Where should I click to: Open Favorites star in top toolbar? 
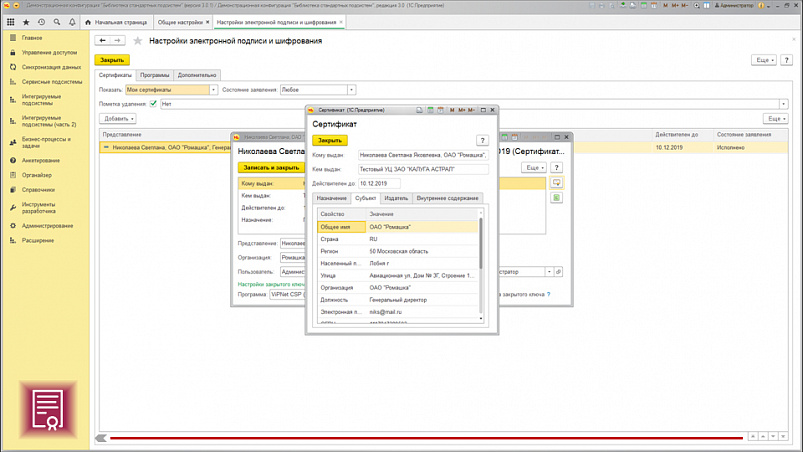tap(26, 21)
